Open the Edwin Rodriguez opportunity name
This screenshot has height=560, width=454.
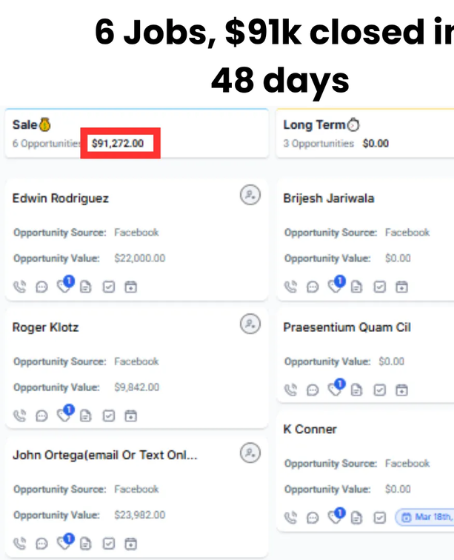[60, 198]
